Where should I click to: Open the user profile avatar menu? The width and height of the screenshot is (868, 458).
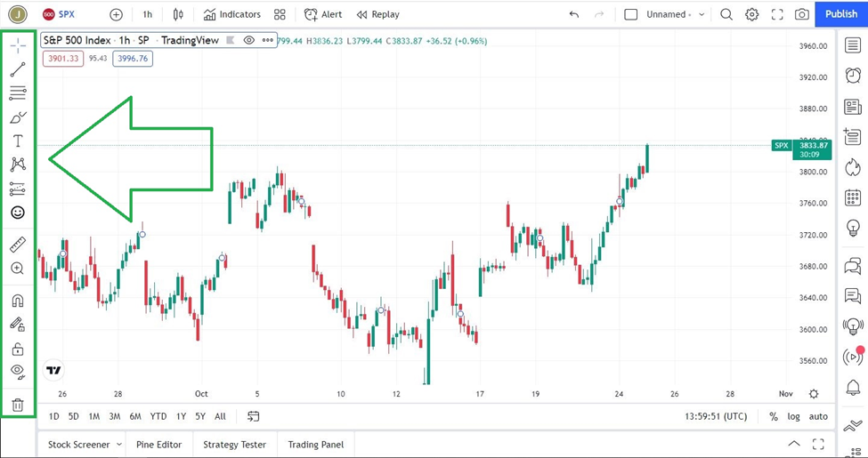click(x=18, y=14)
